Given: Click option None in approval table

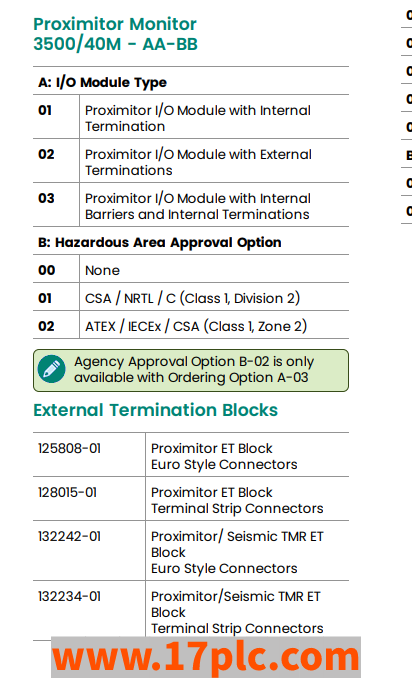Looking at the screenshot, I should (102, 270).
